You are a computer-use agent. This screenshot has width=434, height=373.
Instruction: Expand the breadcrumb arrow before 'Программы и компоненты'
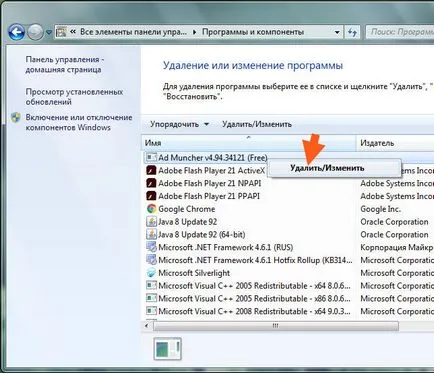click(x=195, y=32)
